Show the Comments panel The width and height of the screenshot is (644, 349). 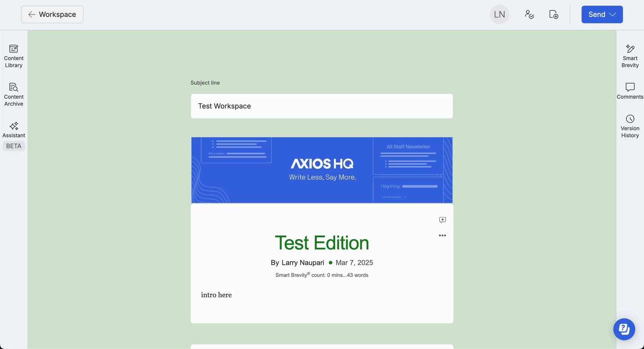pyautogui.click(x=630, y=91)
